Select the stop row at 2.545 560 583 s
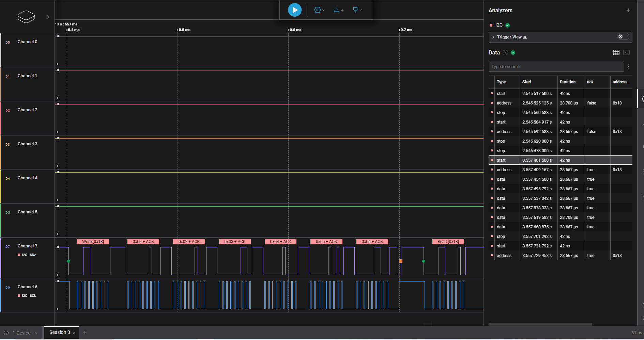This screenshot has height=340, width=644. click(560, 112)
